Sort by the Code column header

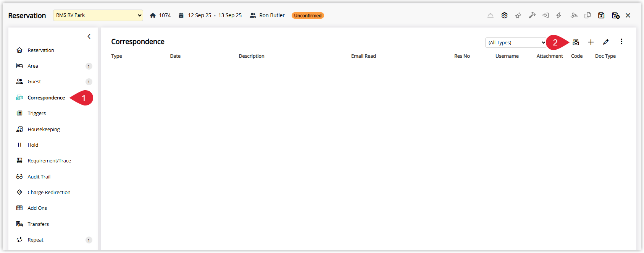(x=577, y=56)
